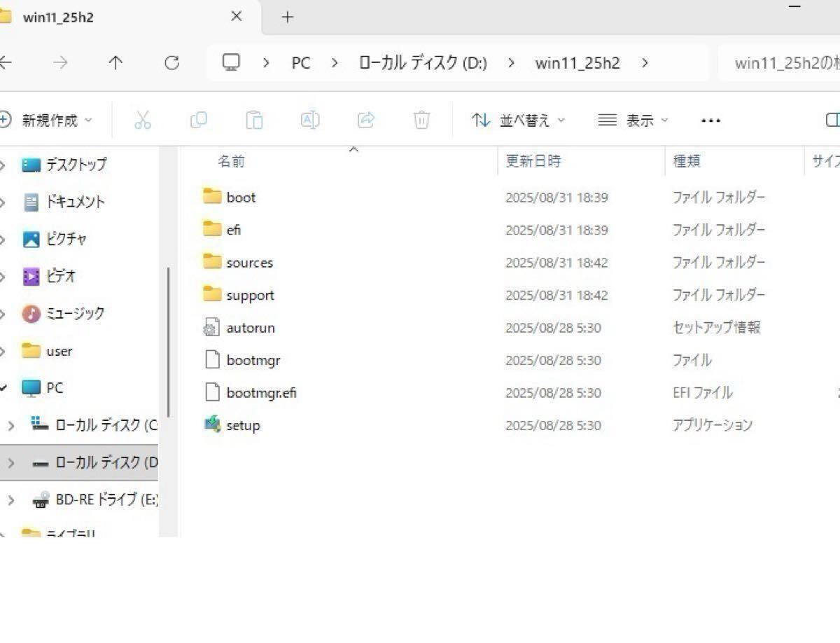Click アプリケーション type text
Screen dimensions: 840x643
click(x=713, y=425)
